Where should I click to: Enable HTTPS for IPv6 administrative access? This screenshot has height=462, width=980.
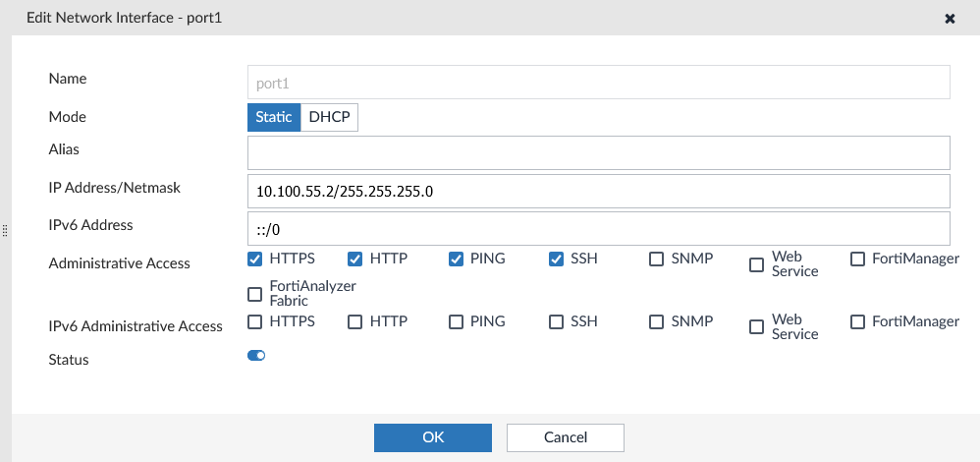point(255,321)
